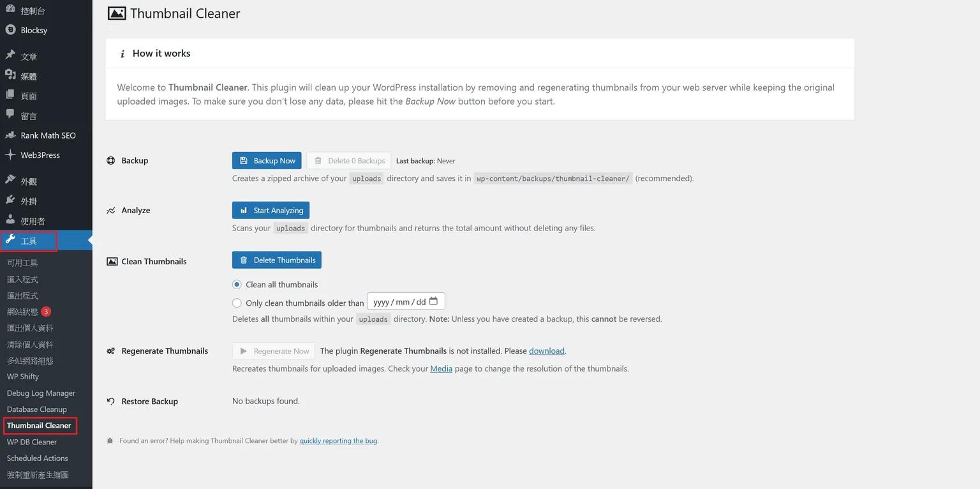Select the Clean all thumbnails option

[x=237, y=285]
